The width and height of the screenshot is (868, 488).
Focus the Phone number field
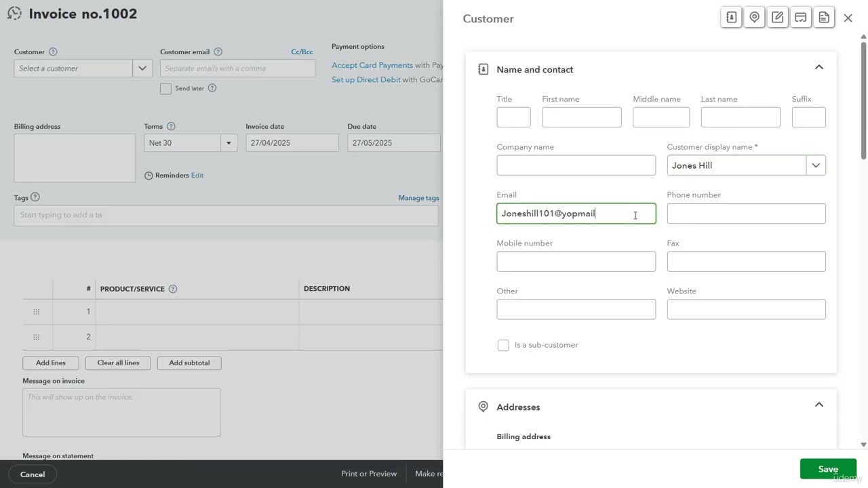point(746,213)
